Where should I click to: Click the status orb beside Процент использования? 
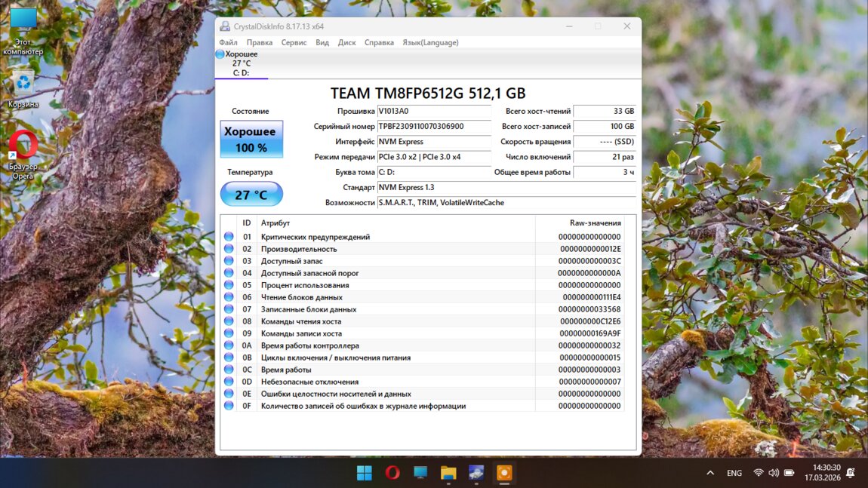[229, 285]
